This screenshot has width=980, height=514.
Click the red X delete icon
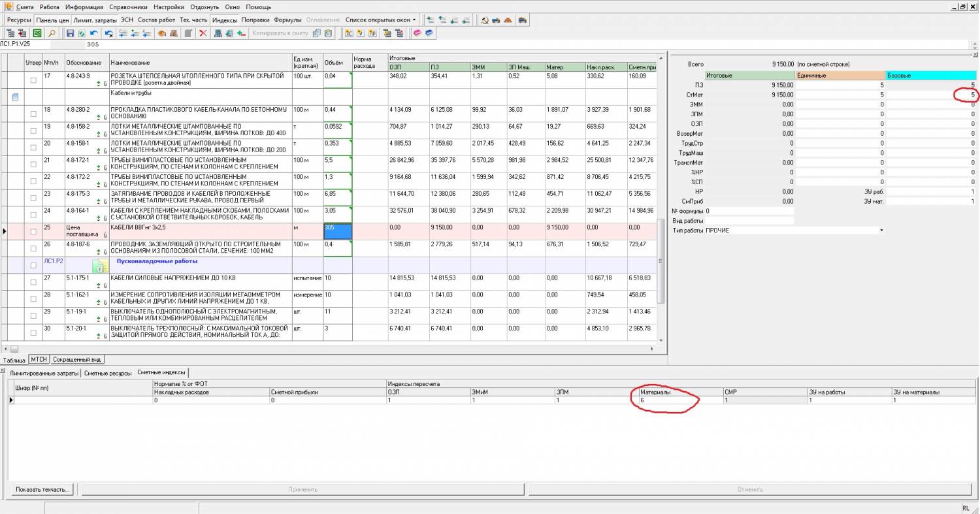203,33
